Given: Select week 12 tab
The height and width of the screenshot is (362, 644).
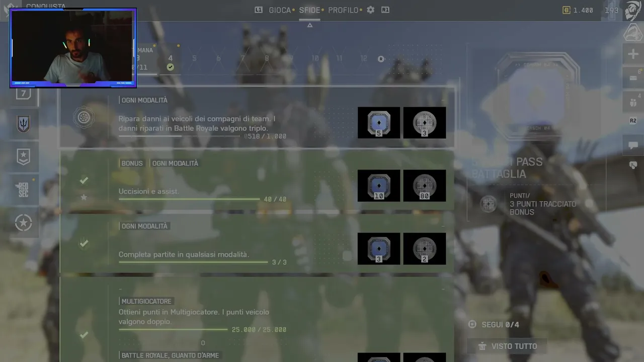Looking at the screenshot, I should 363,58.
